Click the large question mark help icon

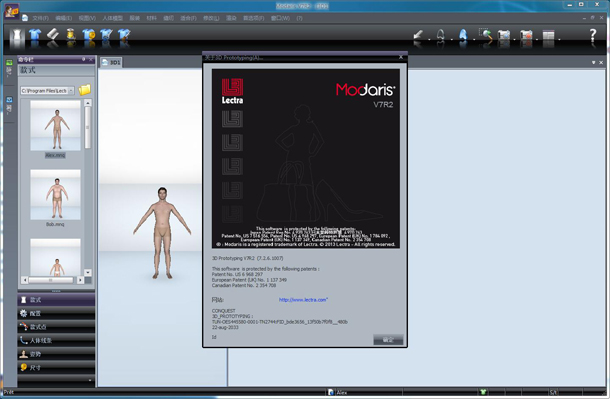click(592, 36)
